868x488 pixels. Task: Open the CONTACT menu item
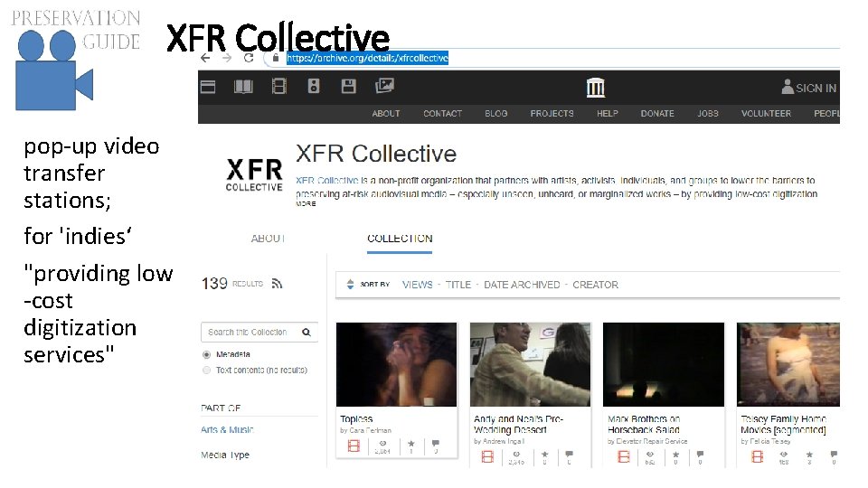point(442,114)
